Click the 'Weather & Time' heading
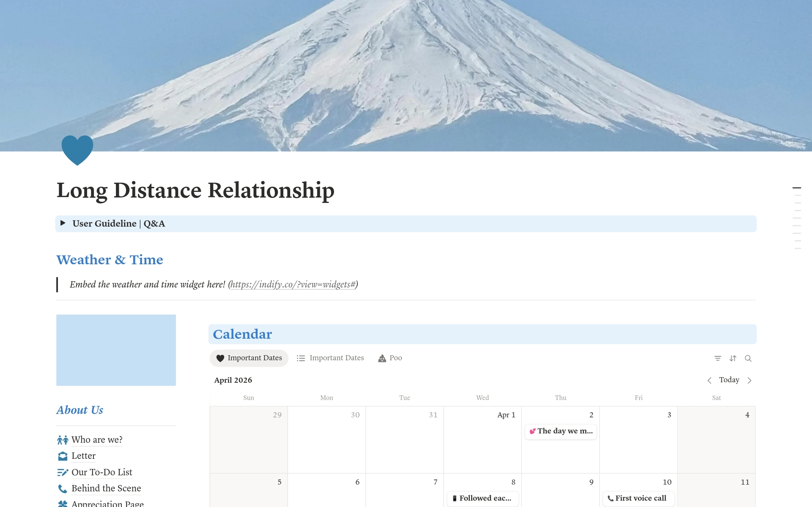812x507 pixels. point(110,260)
